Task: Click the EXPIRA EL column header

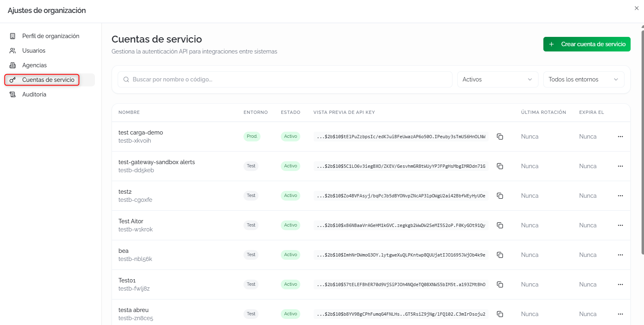Action: 591,112
